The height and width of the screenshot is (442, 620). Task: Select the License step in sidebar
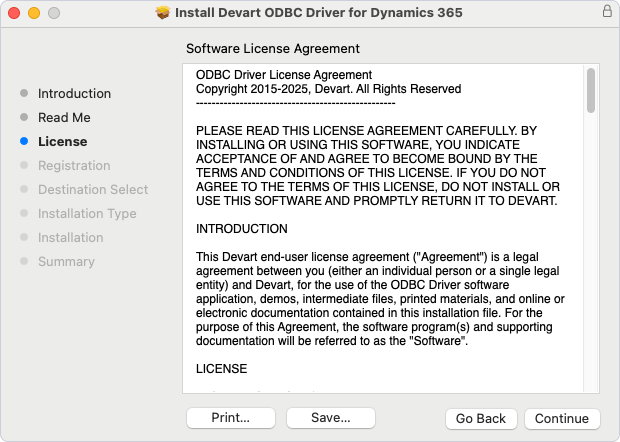(x=62, y=142)
